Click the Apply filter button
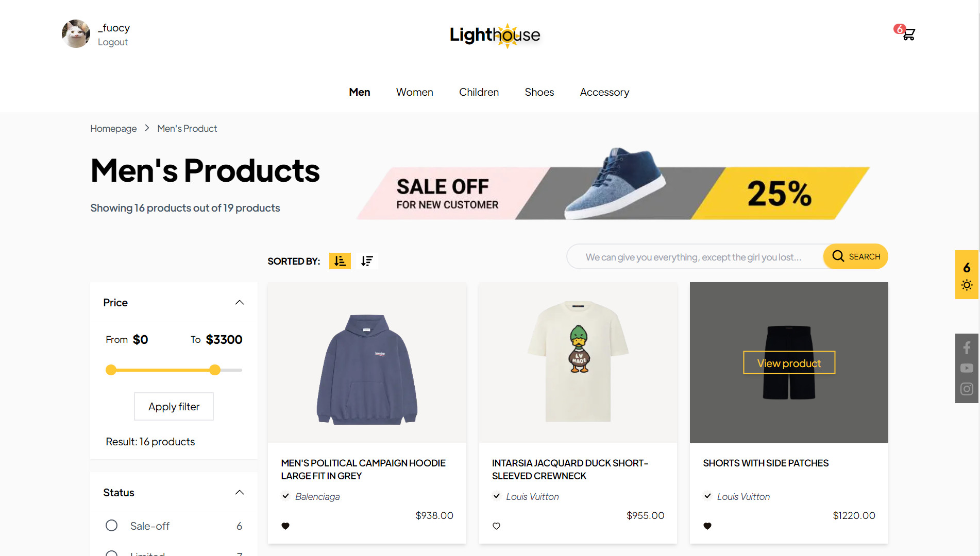Viewport: 980px width, 556px height. (x=174, y=407)
